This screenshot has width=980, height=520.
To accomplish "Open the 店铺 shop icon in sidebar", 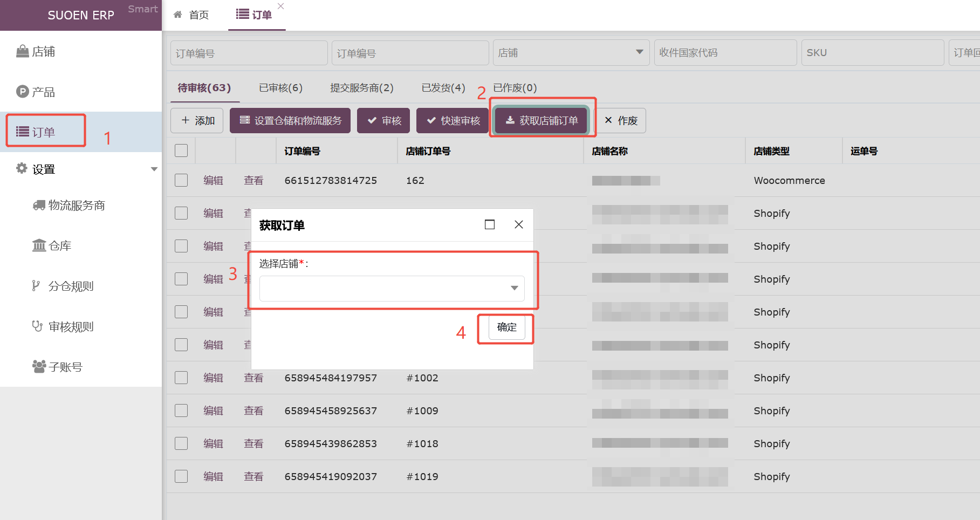I will pyautogui.click(x=22, y=51).
